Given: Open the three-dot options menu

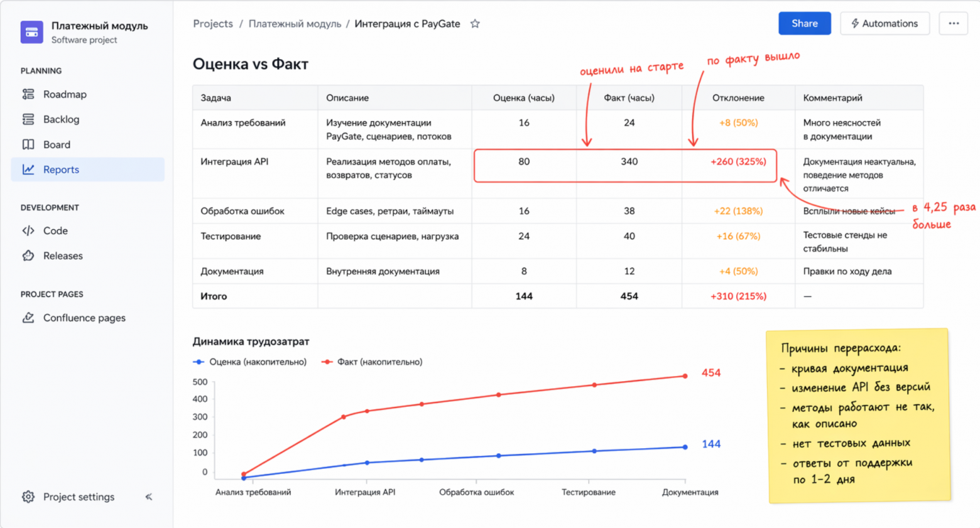Looking at the screenshot, I should coord(953,23).
